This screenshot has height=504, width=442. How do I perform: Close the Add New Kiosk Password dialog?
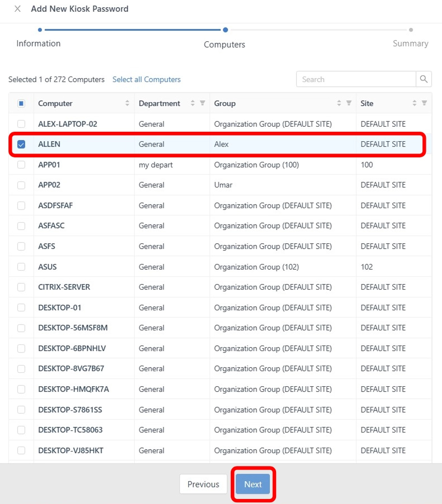(x=18, y=9)
